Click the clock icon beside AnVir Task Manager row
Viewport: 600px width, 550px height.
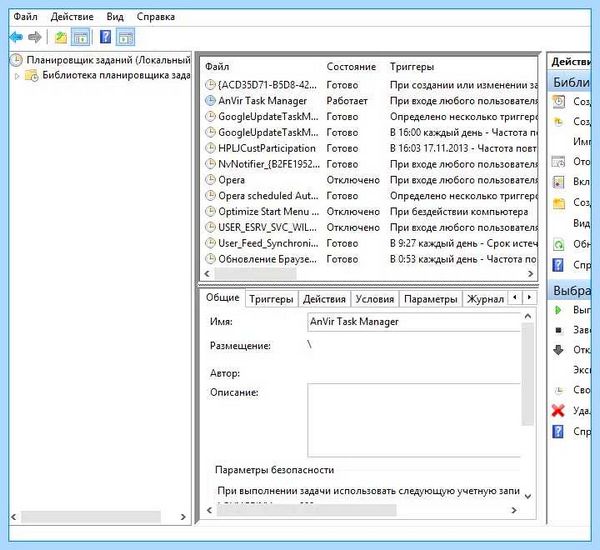click(x=210, y=101)
